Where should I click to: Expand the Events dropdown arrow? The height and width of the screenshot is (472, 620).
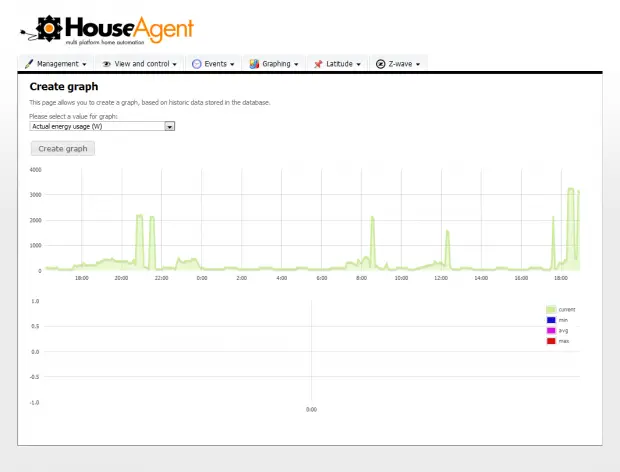(x=232, y=64)
